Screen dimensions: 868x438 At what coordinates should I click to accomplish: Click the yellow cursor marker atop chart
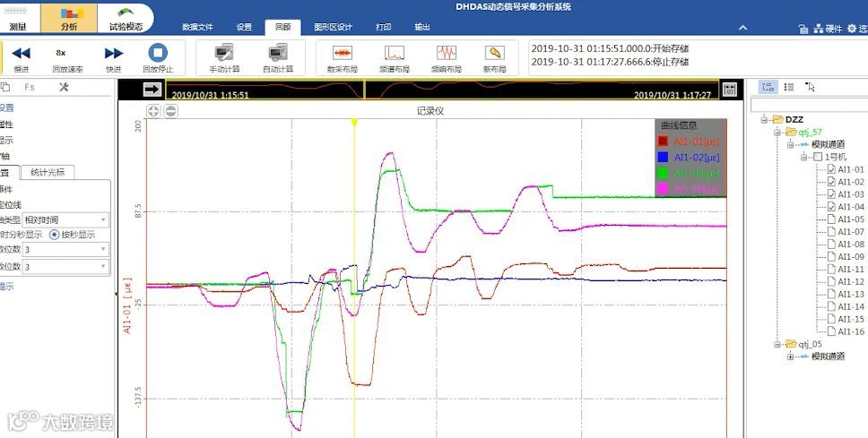(354, 122)
